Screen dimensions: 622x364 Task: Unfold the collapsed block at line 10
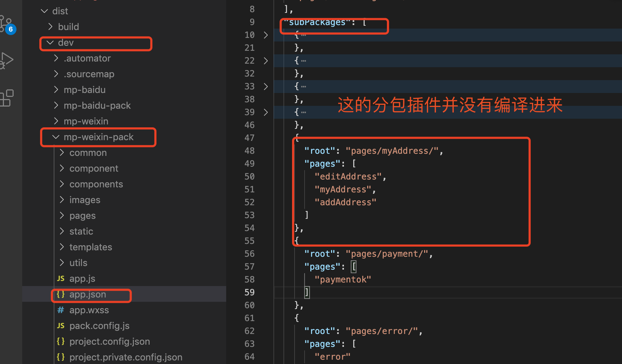pyautogui.click(x=266, y=35)
